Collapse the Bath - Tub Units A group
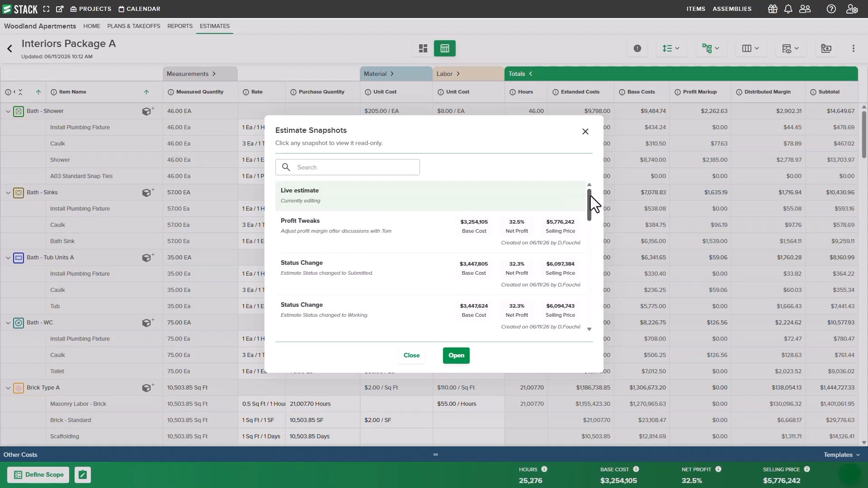Viewport: 868px width, 488px height. (x=8, y=258)
